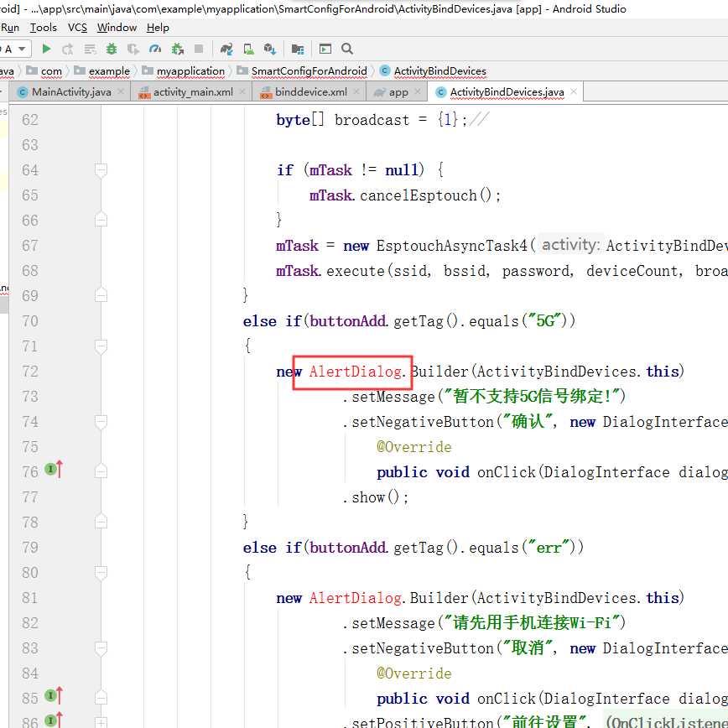728x728 pixels.
Task: Open the Window menu
Action: click(x=117, y=28)
